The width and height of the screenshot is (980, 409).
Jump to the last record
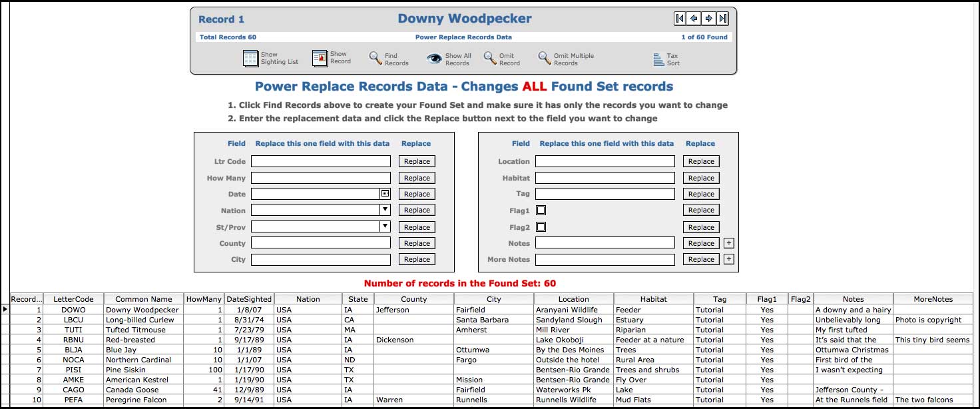[x=722, y=19]
